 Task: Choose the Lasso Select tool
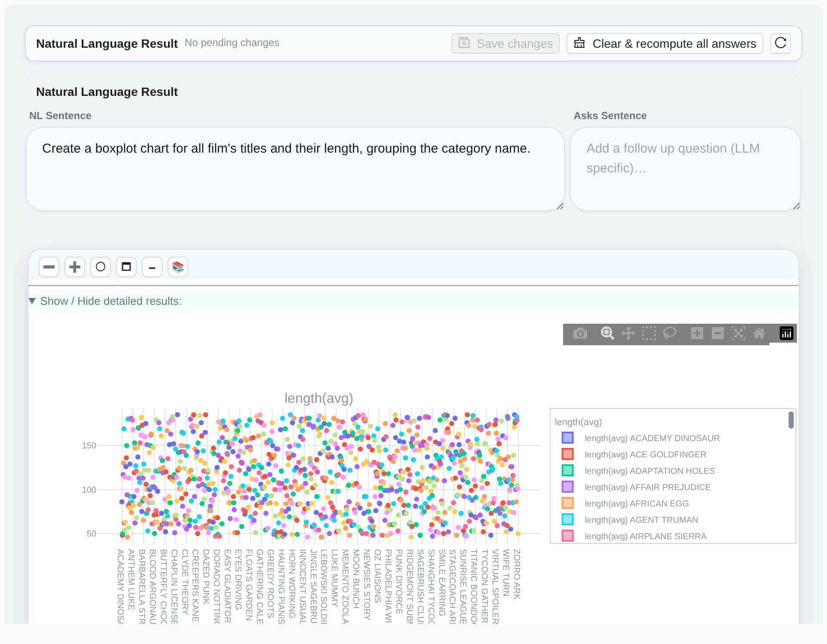point(669,333)
